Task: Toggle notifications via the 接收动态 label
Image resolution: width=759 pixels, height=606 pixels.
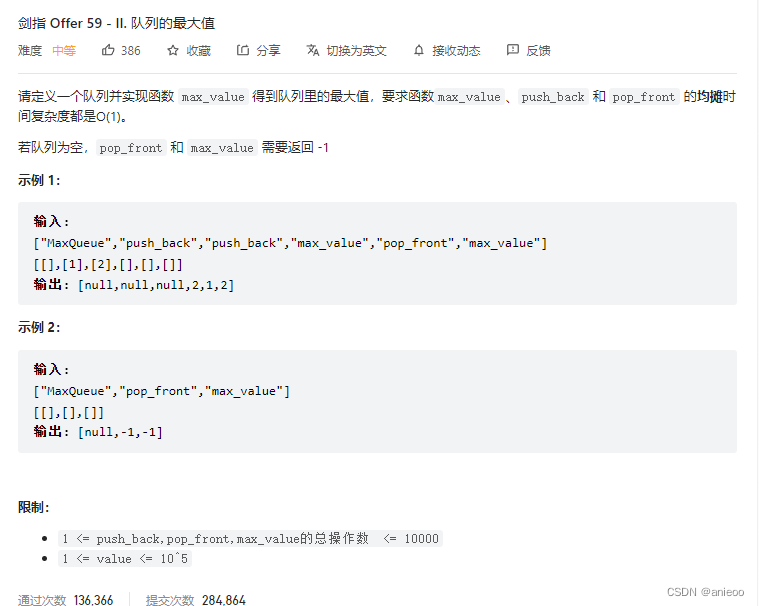Action: 456,50
